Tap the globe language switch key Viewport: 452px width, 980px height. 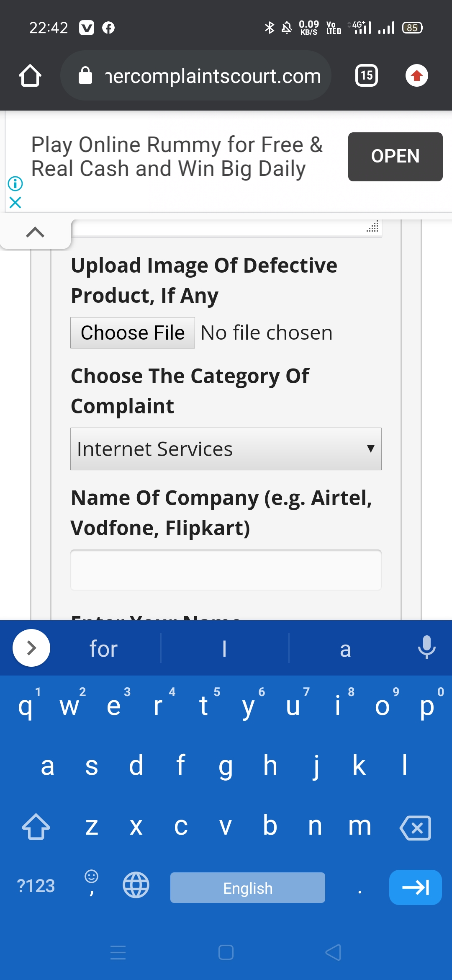[x=136, y=885]
